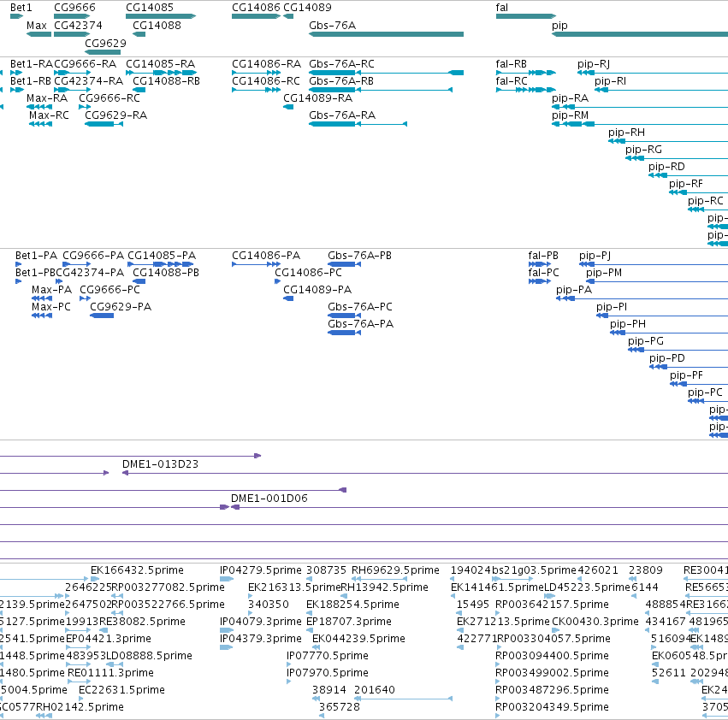The image size is (728, 720).
Task: Open CDS CG14089-PA label
Action: [x=317, y=290]
